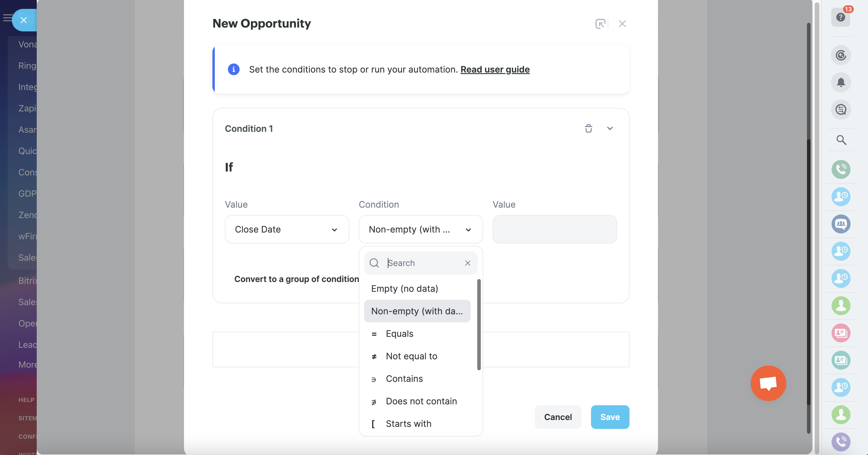This screenshot has width=868, height=455.
Task: Pick the Starts with option
Action: 408,424
